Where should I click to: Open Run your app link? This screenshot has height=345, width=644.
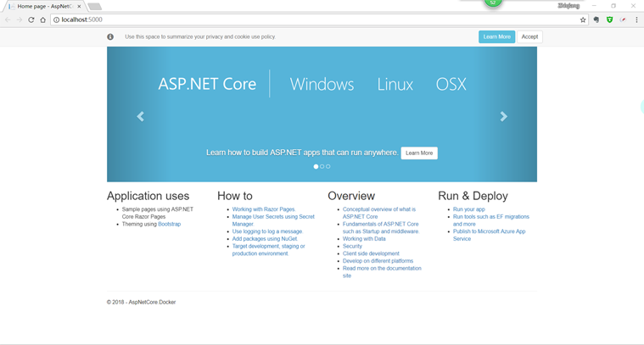[468, 209]
